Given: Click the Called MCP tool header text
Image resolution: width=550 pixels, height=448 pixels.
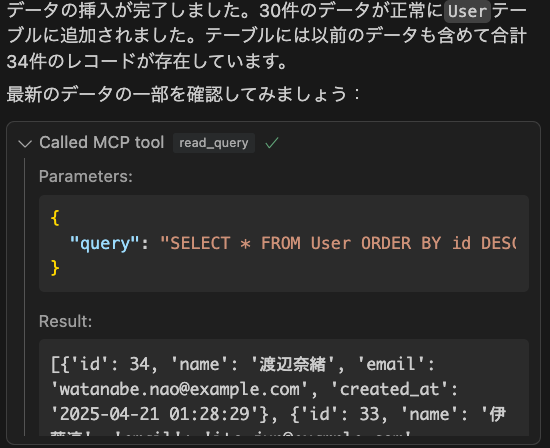Looking at the screenshot, I should [x=102, y=142].
